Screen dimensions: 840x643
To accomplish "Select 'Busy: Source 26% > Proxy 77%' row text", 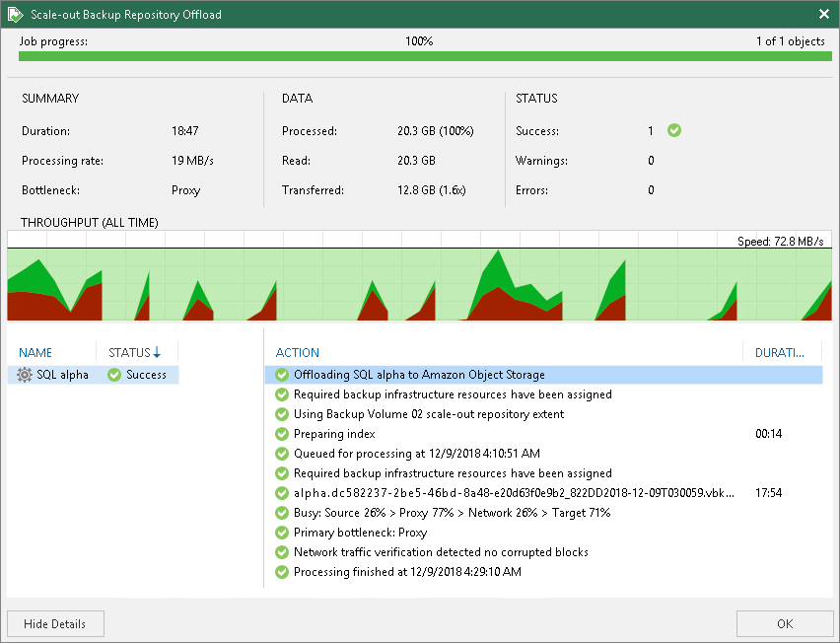I will (x=453, y=513).
